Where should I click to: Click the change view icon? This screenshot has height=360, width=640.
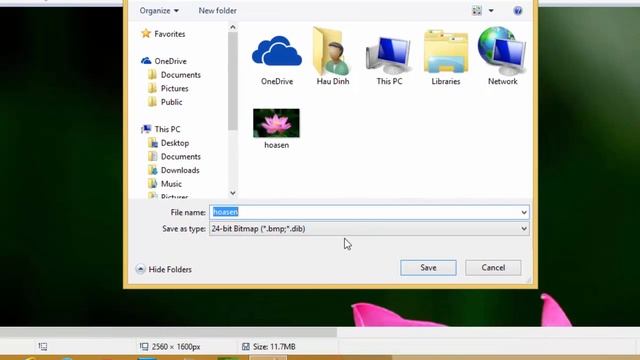(x=477, y=11)
